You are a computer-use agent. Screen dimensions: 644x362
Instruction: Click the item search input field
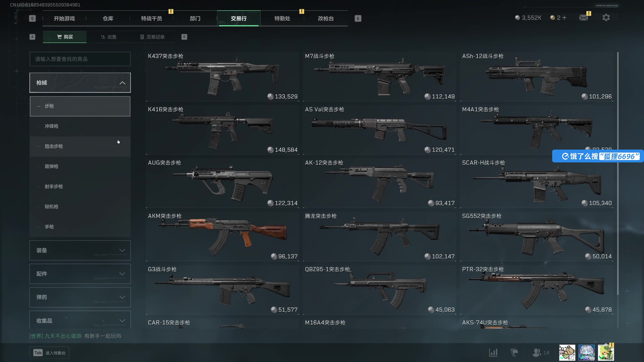(x=80, y=59)
